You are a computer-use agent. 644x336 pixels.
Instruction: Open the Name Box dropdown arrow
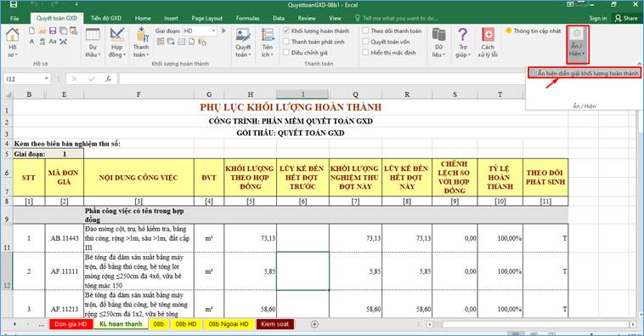click(x=46, y=78)
